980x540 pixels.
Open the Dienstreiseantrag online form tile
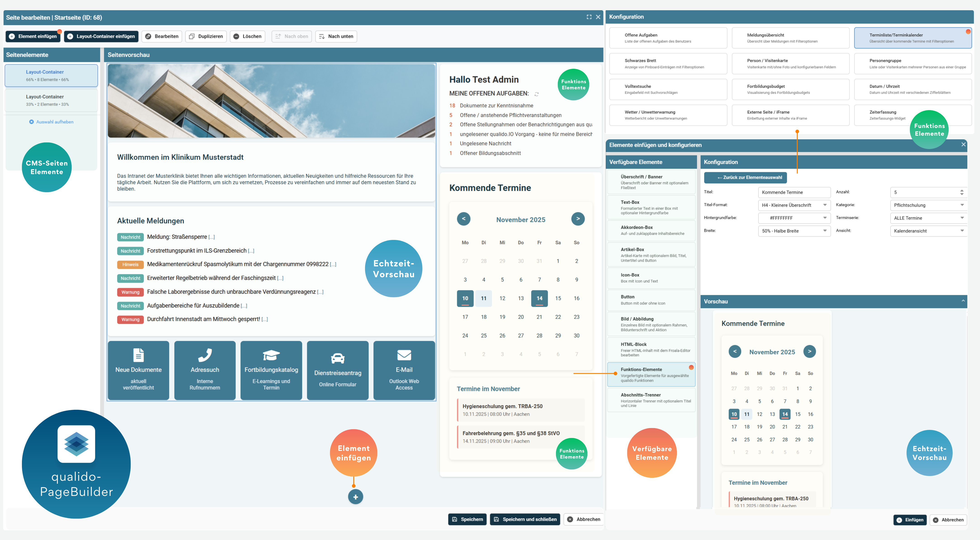click(x=337, y=370)
